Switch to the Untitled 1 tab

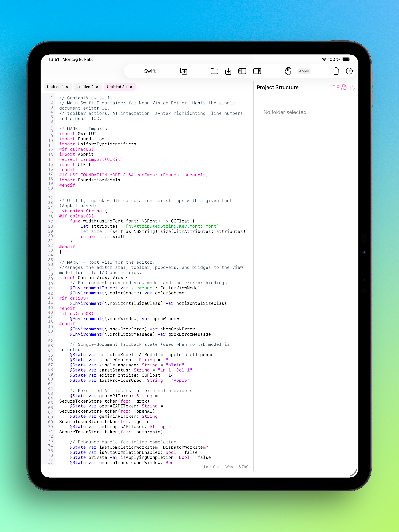point(55,87)
